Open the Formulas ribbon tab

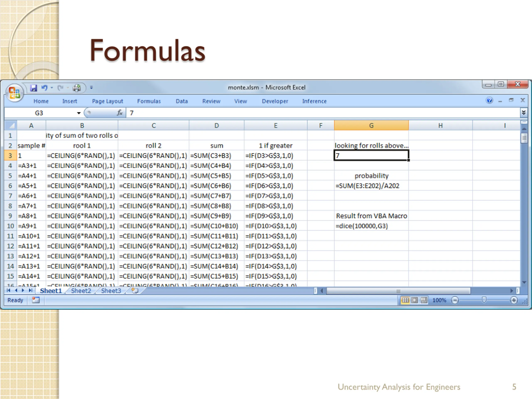[149, 101]
